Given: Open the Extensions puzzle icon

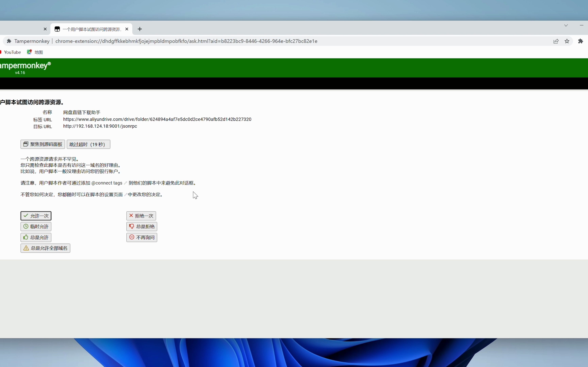Looking at the screenshot, I should pyautogui.click(x=581, y=41).
